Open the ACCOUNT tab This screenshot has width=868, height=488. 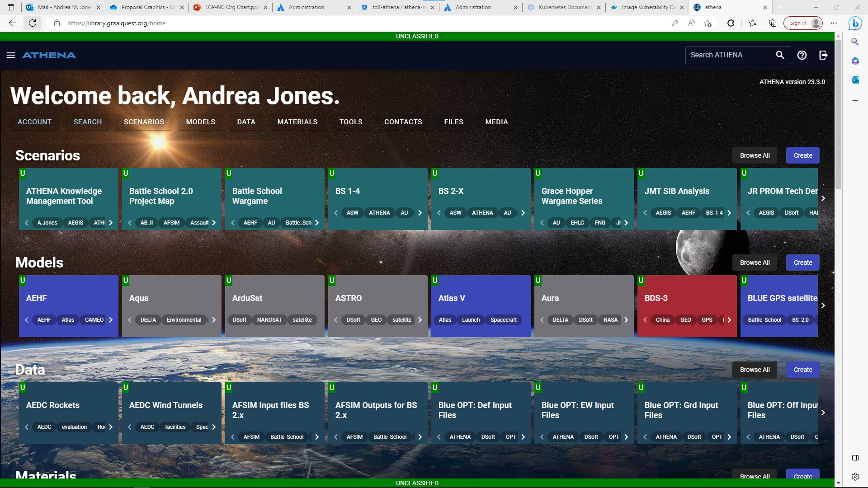(x=34, y=122)
